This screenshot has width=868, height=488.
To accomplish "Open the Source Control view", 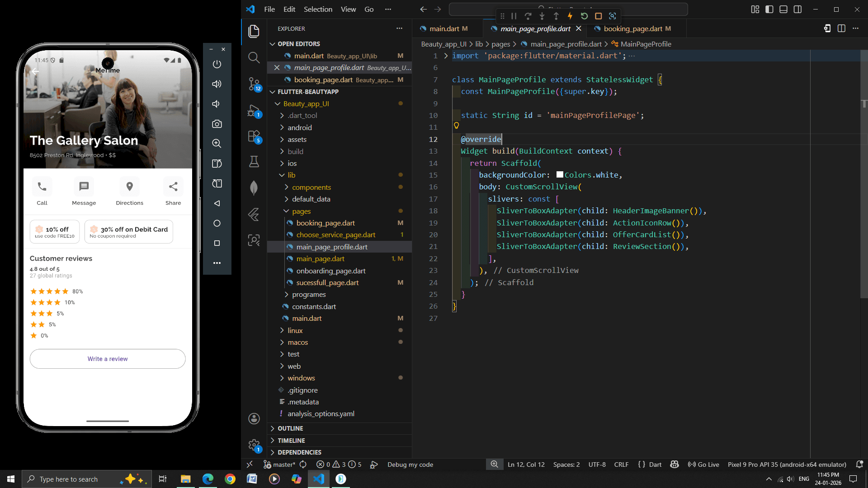I will coord(254,84).
